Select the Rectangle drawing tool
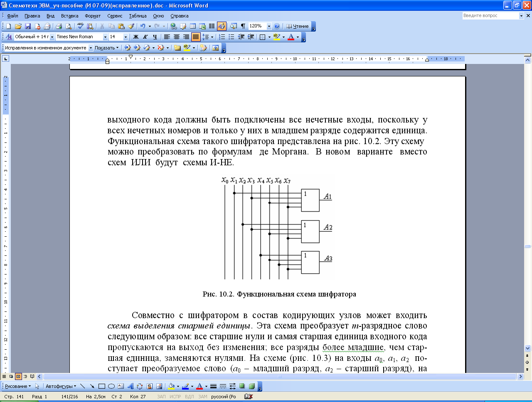Image resolution: width=532 pixels, height=402 pixels. (x=101, y=386)
